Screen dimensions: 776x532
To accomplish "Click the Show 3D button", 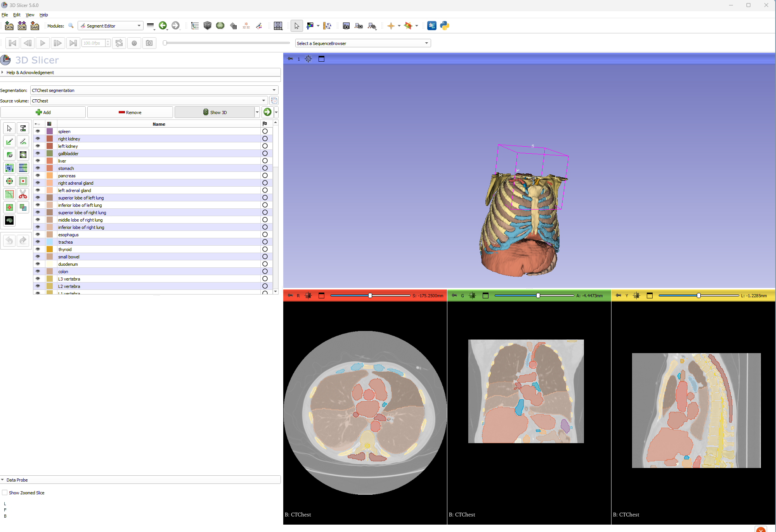I will coord(215,112).
